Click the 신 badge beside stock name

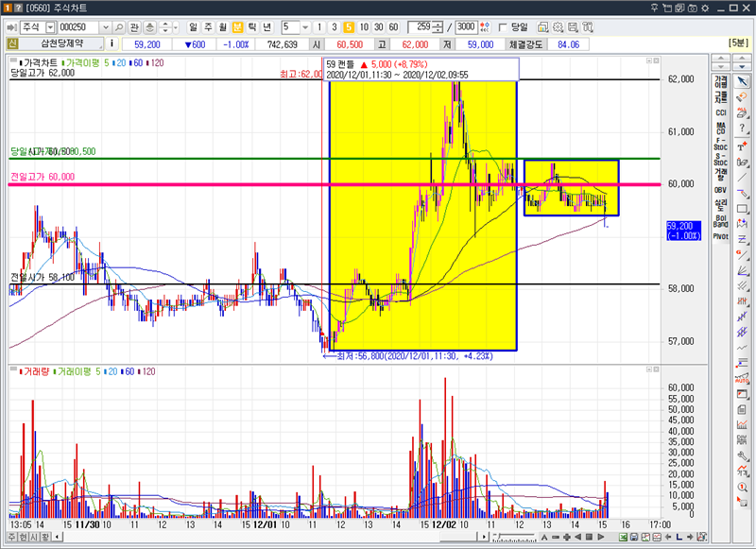pyautogui.click(x=12, y=43)
